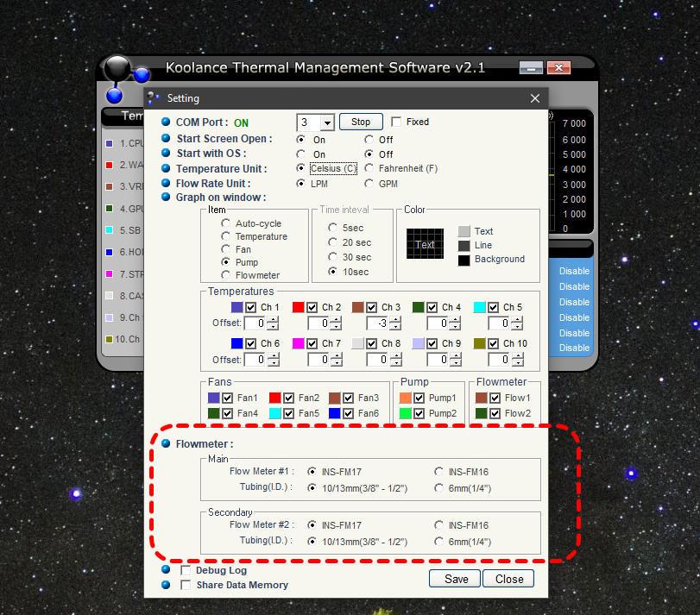The width and height of the screenshot is (700, 615).
Task: Click the Ch 4 offset value field
Action: [x=438, y=323]
